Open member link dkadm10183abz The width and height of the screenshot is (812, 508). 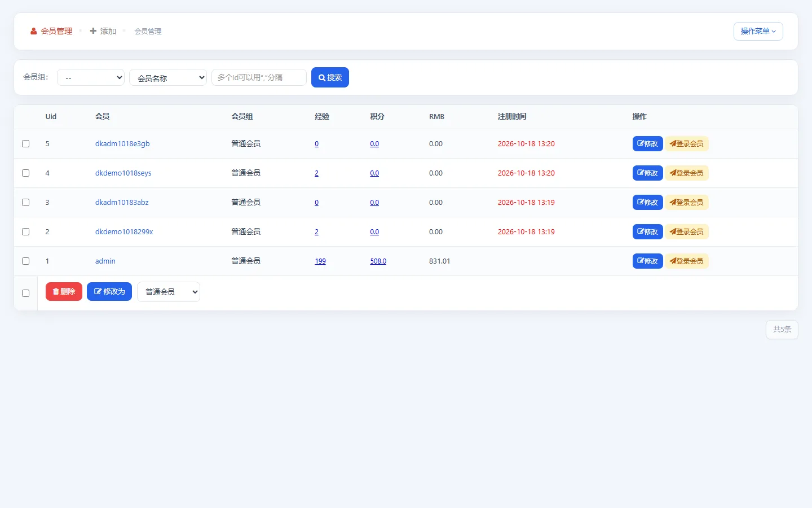coord(122,203)
